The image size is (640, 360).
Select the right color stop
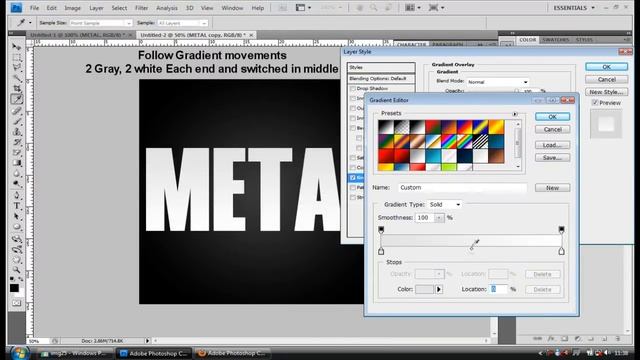click(561, 251)
